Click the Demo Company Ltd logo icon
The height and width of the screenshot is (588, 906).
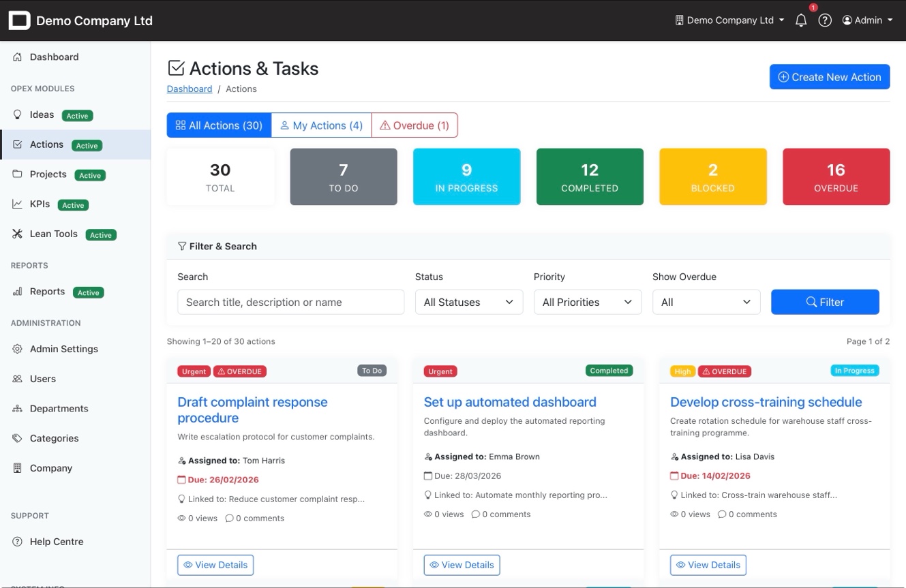pyautogui.click(x=19, y=20)
